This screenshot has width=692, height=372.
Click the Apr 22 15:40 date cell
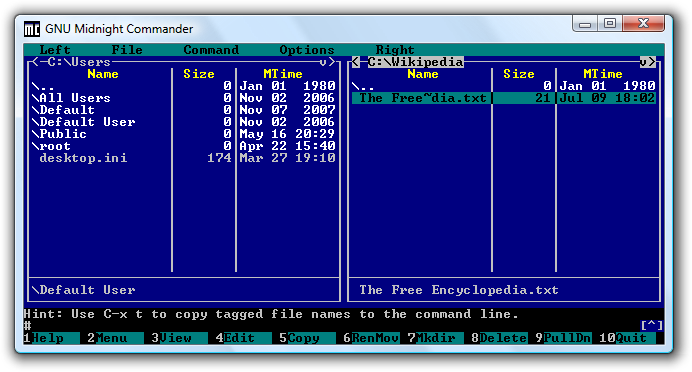[x=287, y=146]
